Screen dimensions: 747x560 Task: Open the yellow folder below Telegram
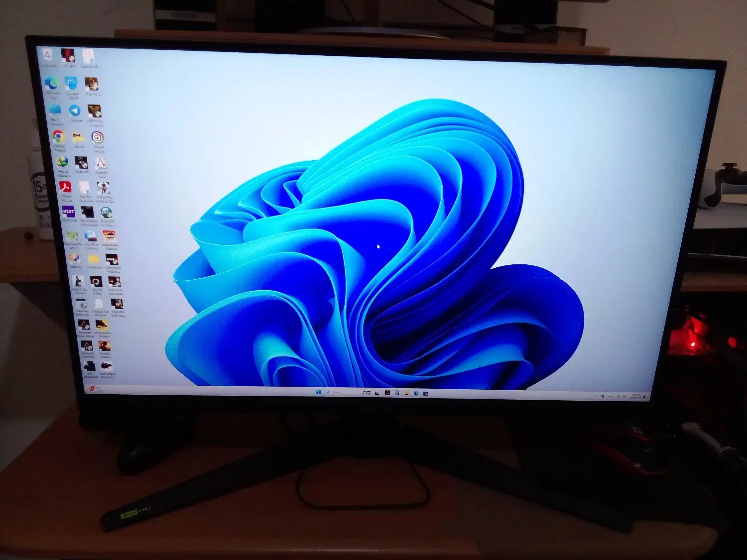coord(78,139)
